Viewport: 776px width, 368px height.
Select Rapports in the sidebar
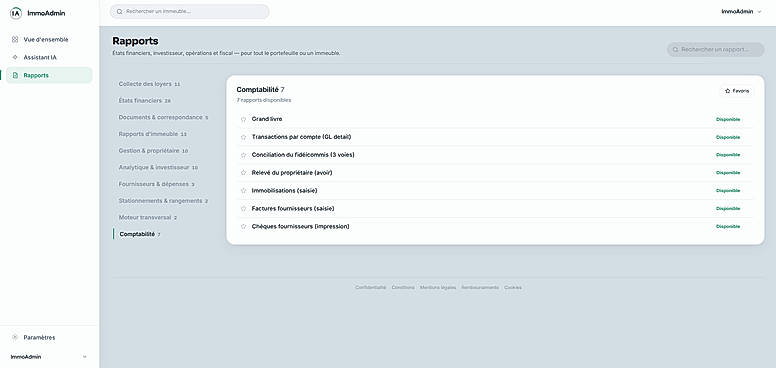[x=49, y=76]
